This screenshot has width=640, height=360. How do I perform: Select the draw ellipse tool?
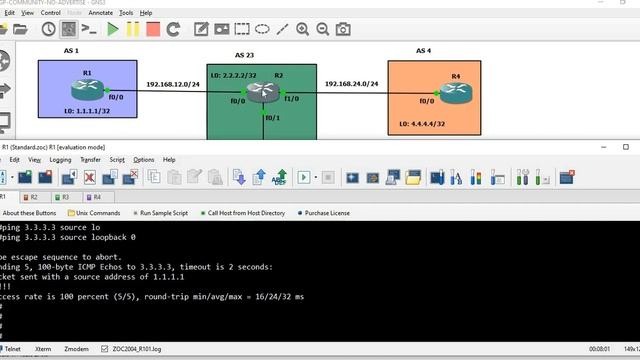[262, 29]
